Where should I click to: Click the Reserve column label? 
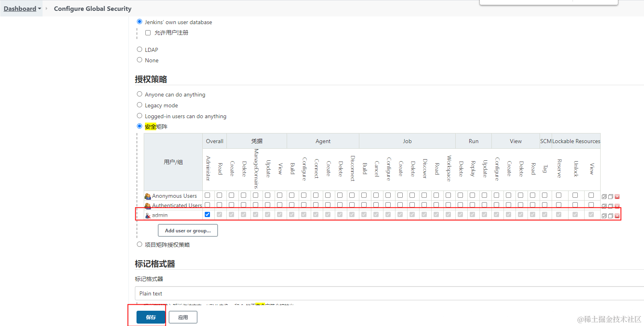(x=559, y=168)
